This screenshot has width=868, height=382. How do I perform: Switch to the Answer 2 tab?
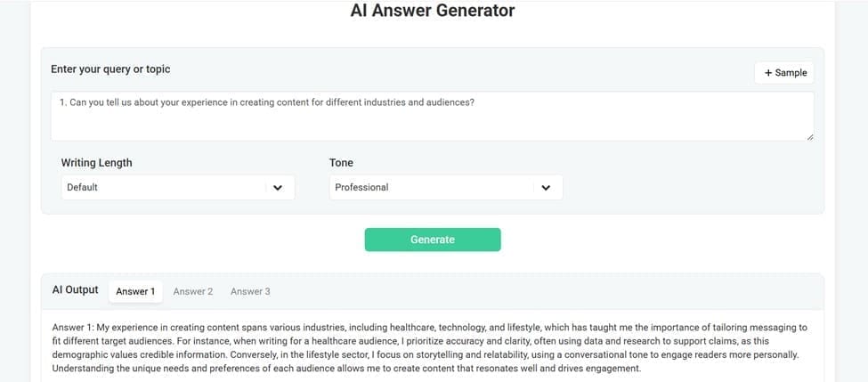tap(192, 291)
